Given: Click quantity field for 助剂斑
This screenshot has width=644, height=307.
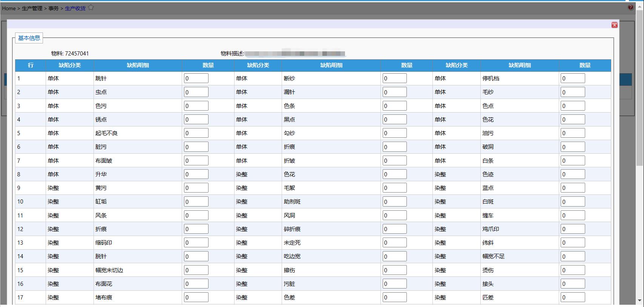Looking at the screenshot, I should click(395, 202).
